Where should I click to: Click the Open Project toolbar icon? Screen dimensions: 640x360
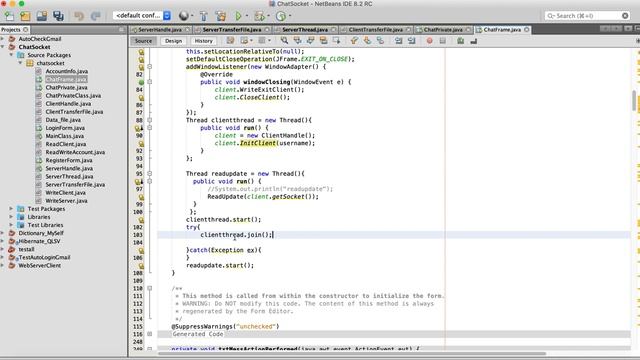tap(42, 16)
